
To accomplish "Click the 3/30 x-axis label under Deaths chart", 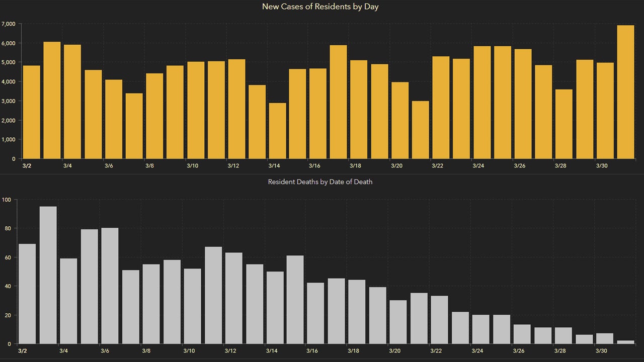I will tap(601, 351).
